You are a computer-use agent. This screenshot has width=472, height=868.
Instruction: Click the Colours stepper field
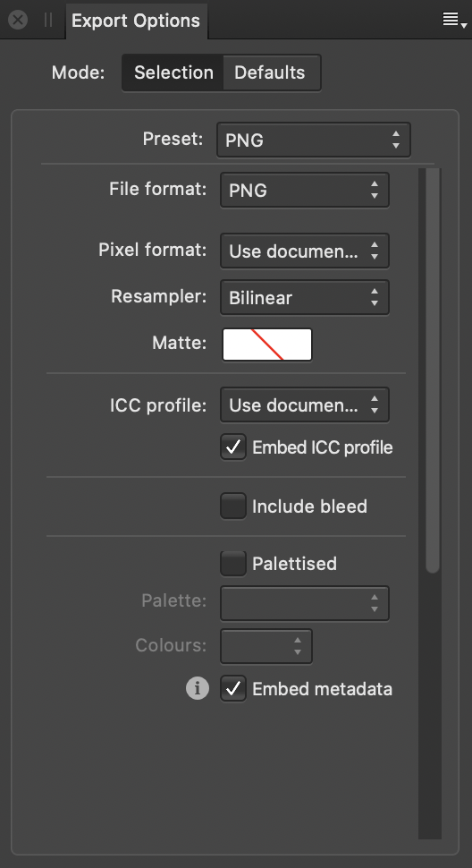pyautogui.click(x=265, y=646)
